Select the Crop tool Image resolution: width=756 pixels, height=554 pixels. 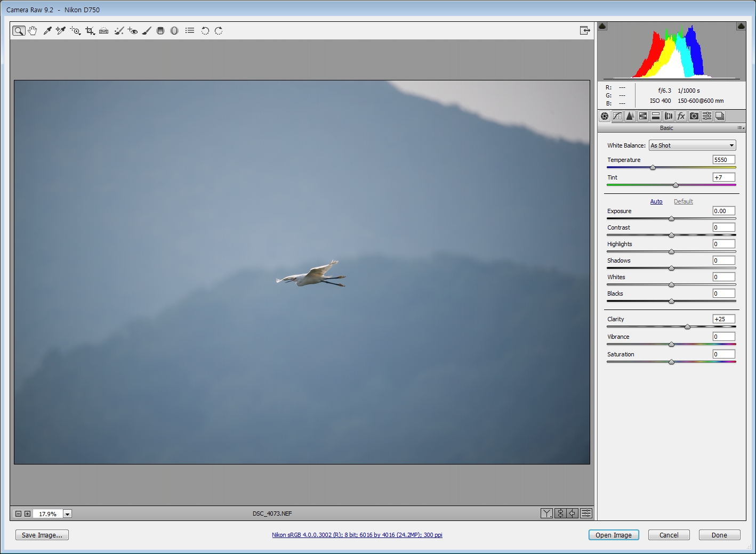[90, 31]
